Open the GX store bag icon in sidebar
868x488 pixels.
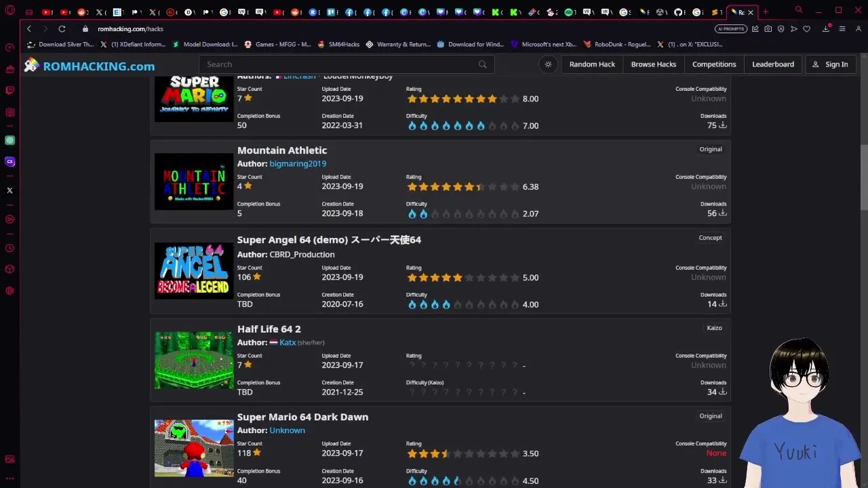coord(9,69)
